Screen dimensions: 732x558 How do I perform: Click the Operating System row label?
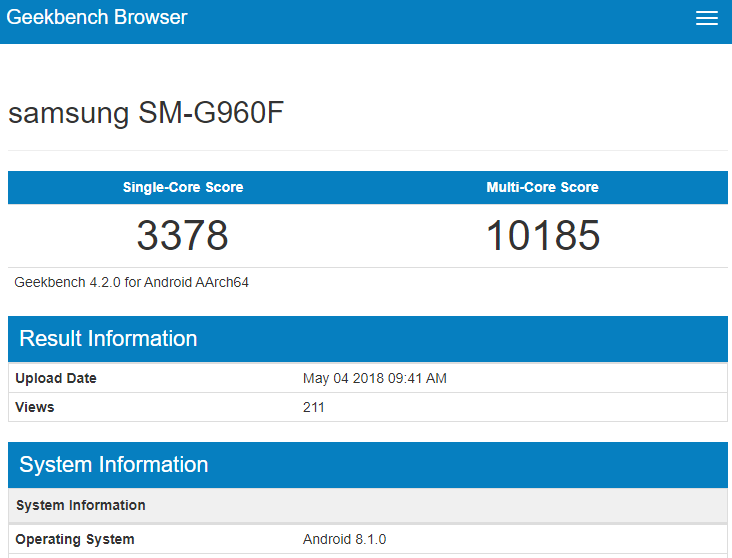point(75,539)
